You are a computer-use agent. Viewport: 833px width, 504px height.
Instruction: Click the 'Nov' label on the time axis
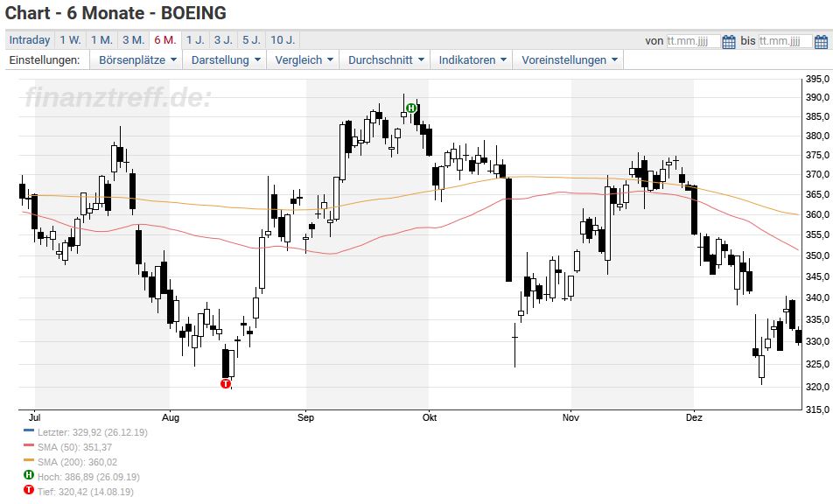570,417
